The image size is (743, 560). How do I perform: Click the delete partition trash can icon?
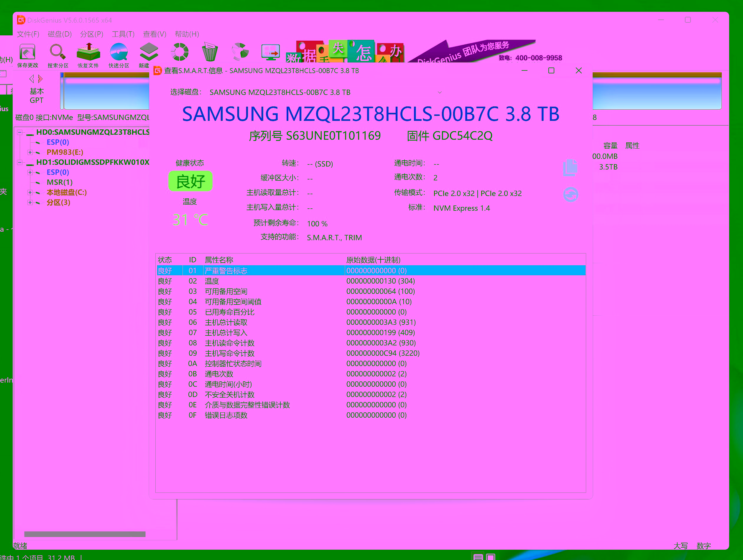point(210,52)
